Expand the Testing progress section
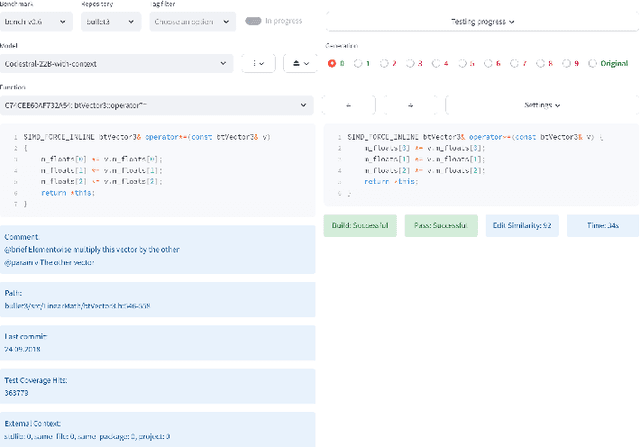This screenshot has height=447, width=640. point(482,21)
